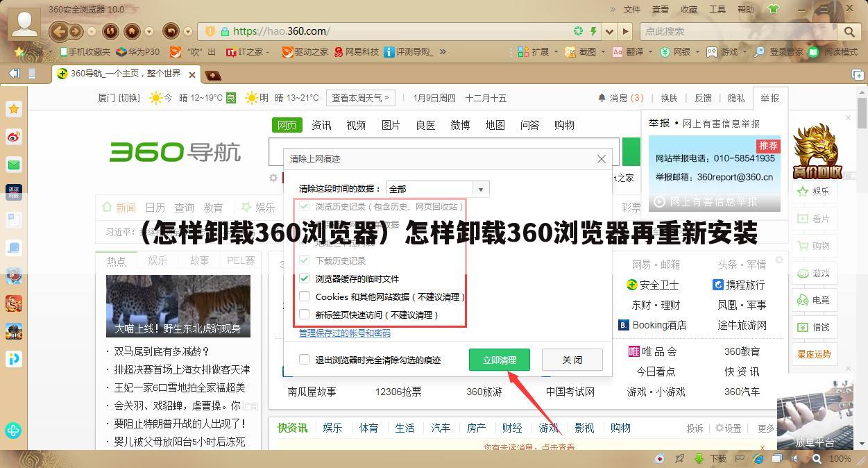Reload the page with the refresh icon
Viewport: 868px width, 468px height.
click(110, 31)
